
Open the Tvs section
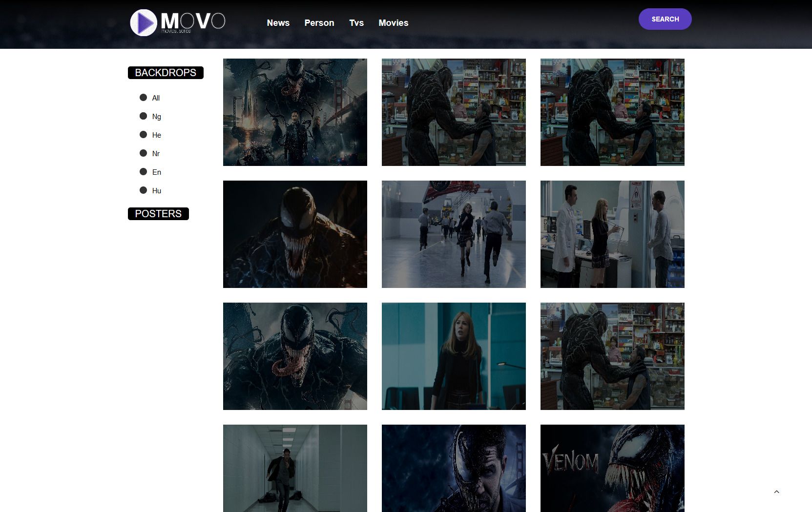[x=356, y=23]
